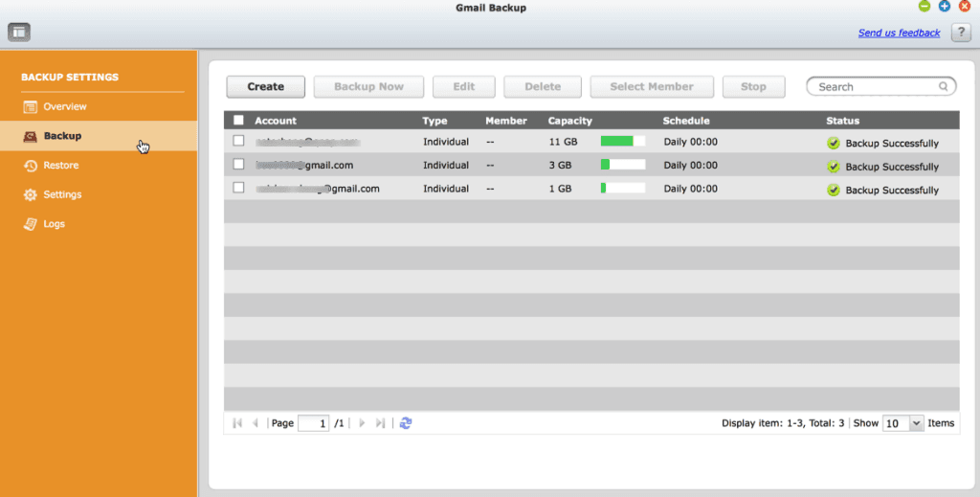980x497 pixels.
Task: Tick the checkbox for the 1 GB account
Action: [x=238, y=187]
